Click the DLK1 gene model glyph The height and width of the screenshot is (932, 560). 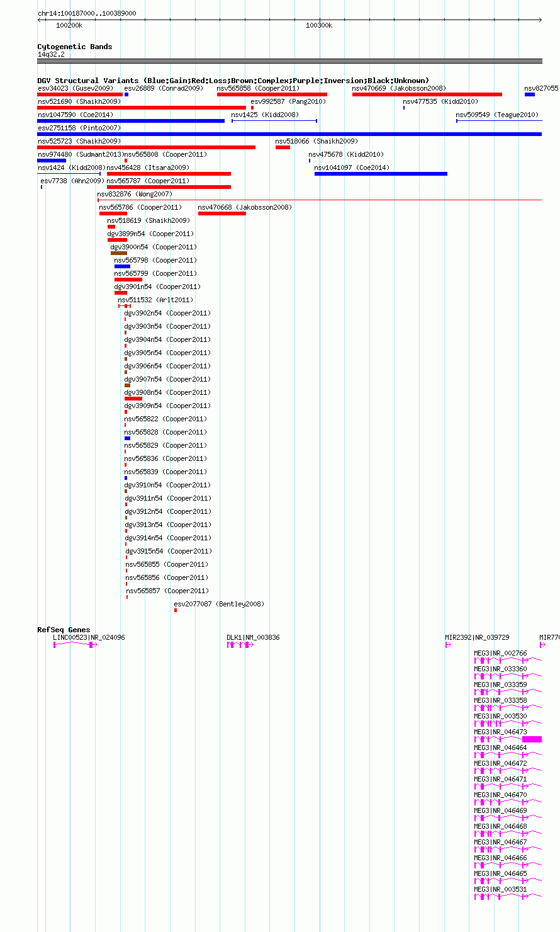point(240,645)
